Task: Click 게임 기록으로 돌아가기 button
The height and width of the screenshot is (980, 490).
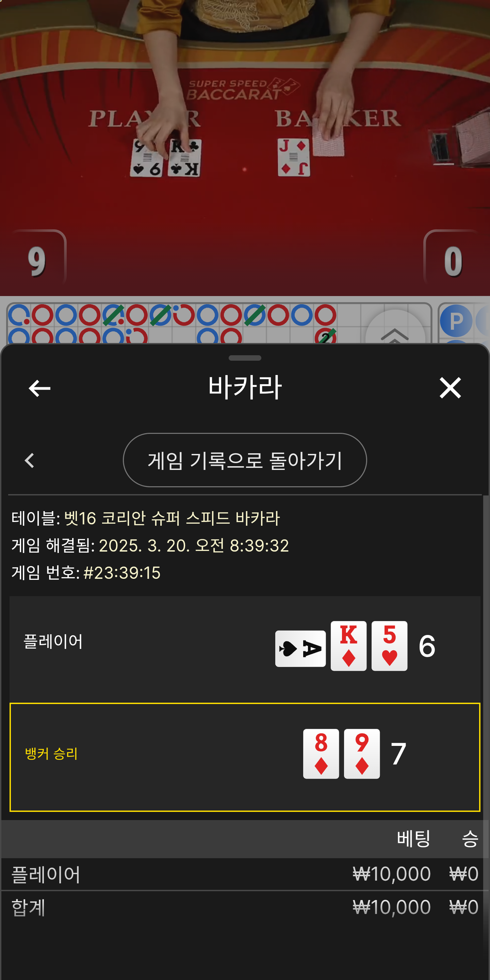Action: pyautogui.click(x=245, y=460)
